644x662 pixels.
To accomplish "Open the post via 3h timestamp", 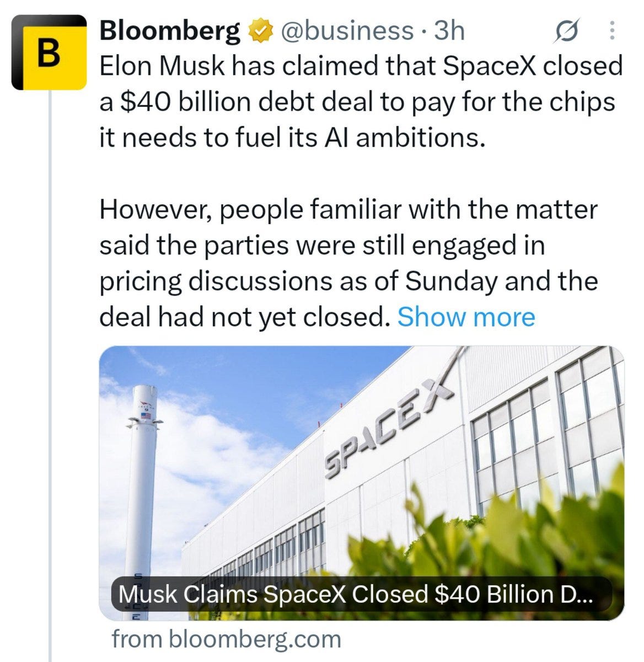I will click(x=449, y=31).
